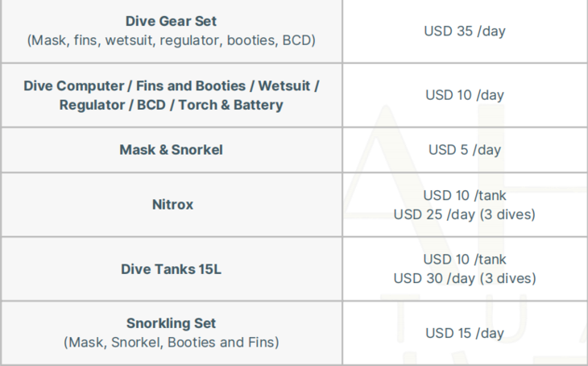Image resolution: width=588 pixels, height=366 pixels.
Task: Click the Nitrox label
Action: pyautogui.click(x=172, y=205)
